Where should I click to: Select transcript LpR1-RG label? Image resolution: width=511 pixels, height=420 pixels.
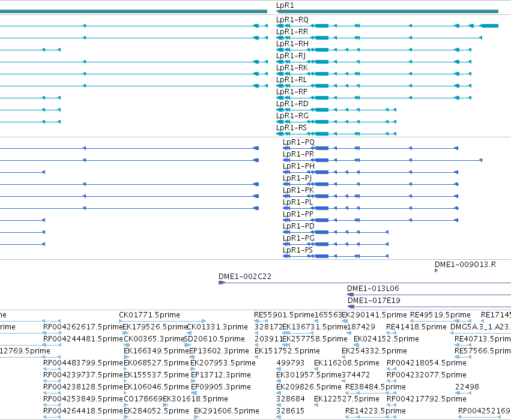click(x=292, y=116)
